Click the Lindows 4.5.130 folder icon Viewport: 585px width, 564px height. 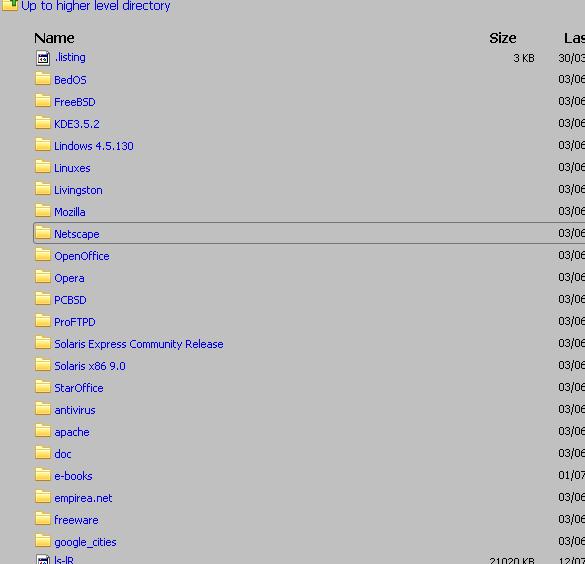pyautogui.click(x=43, y=145)
